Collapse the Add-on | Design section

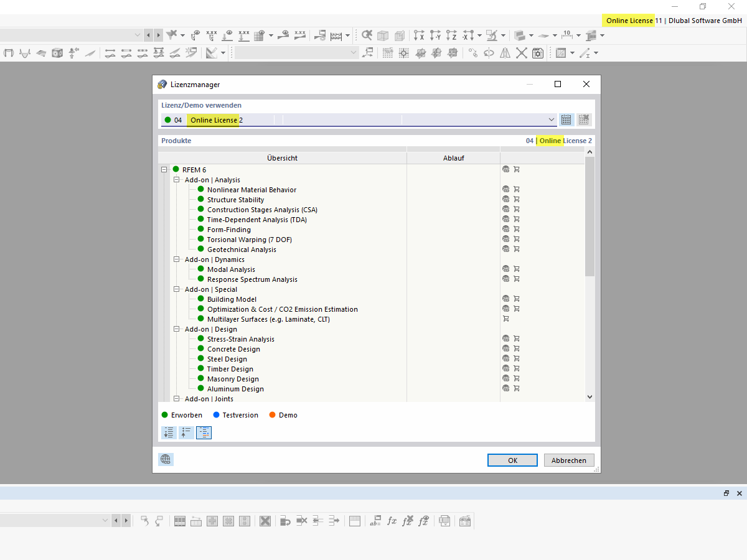[176, 329]
